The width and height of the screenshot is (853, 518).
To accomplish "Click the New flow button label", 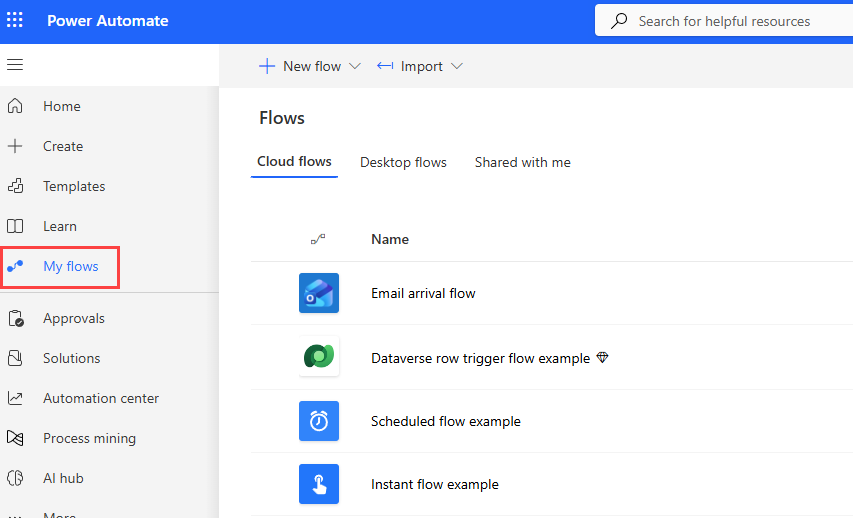I will pyautogui.click(x=312, y=66).
